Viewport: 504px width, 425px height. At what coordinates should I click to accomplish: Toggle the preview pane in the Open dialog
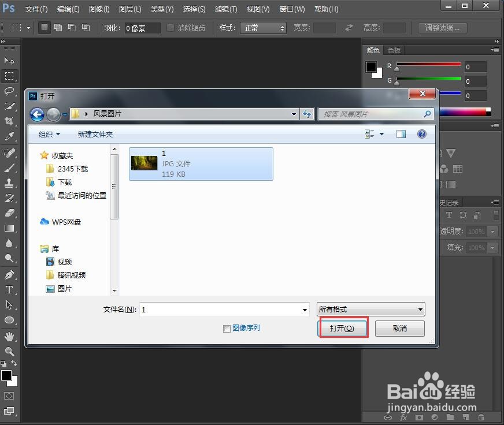(x=401, y=134)
